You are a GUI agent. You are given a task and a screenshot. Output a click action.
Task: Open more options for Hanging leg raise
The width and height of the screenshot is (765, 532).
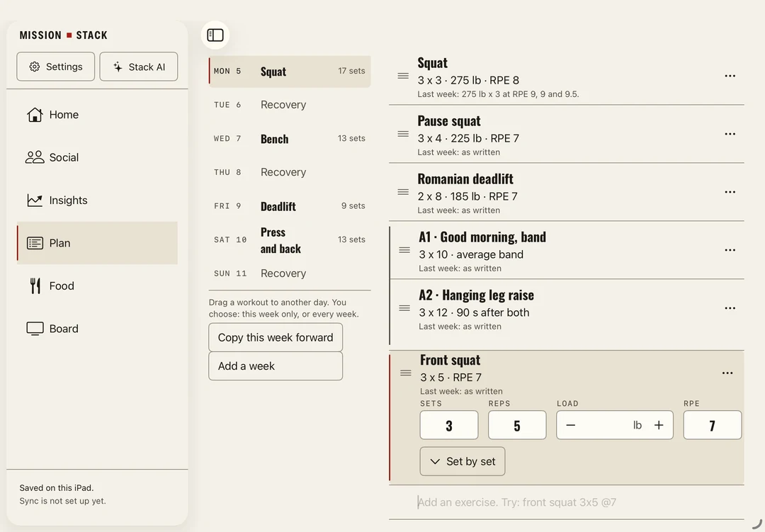click(x=730, y=308)
